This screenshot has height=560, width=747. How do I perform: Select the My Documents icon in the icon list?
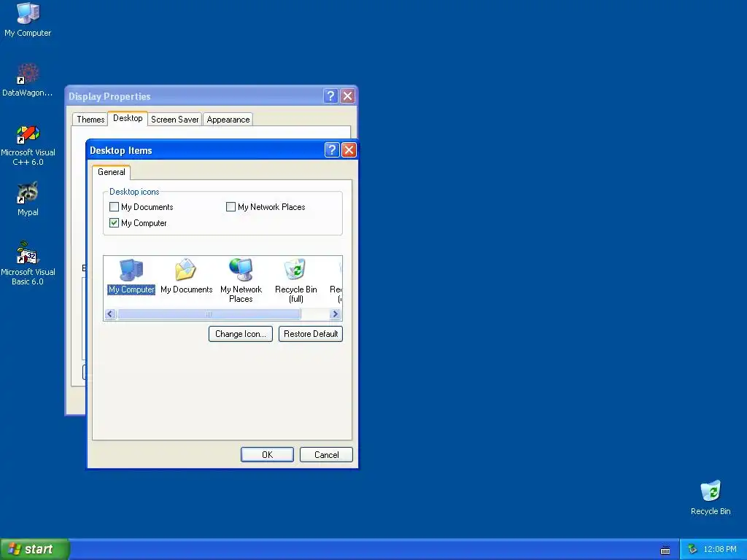pyautogui.click(x=186, y=276)
